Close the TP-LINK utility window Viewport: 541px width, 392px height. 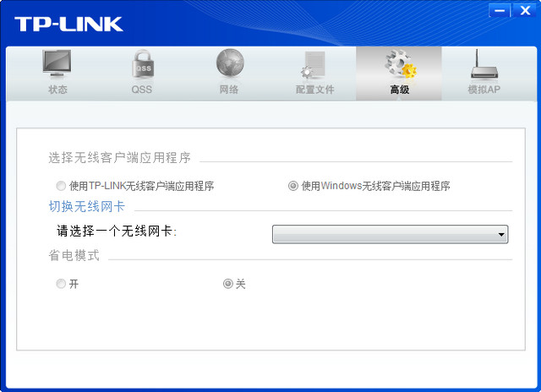point(525,10)
